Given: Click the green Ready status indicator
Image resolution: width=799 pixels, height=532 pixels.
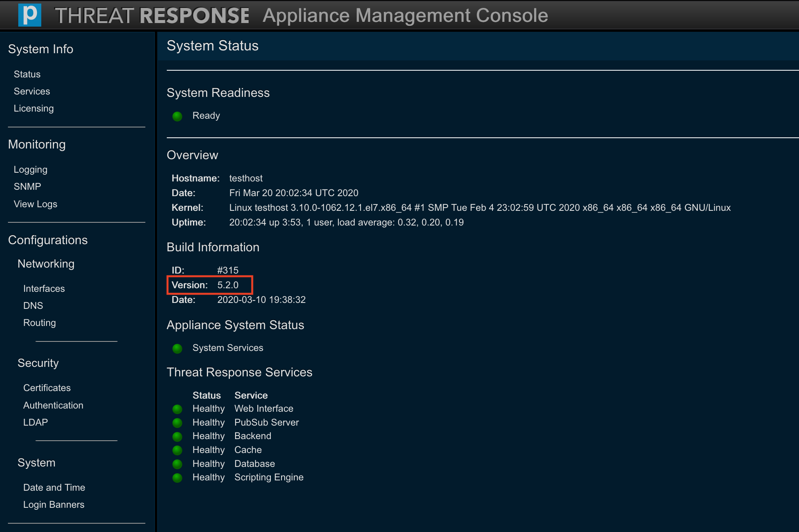Looking at the screenshot, I should [x=177, y=116].
